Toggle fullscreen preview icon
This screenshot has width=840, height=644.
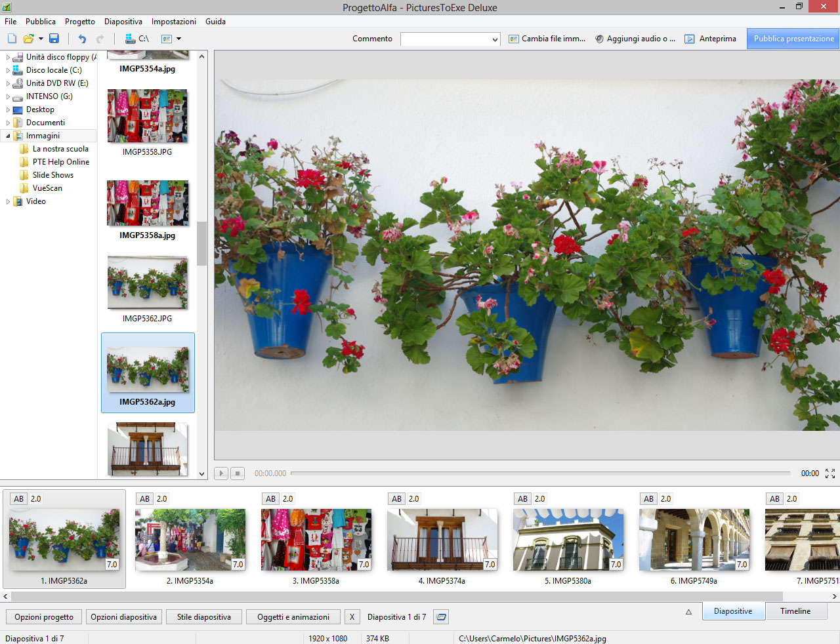click(830, 473)
